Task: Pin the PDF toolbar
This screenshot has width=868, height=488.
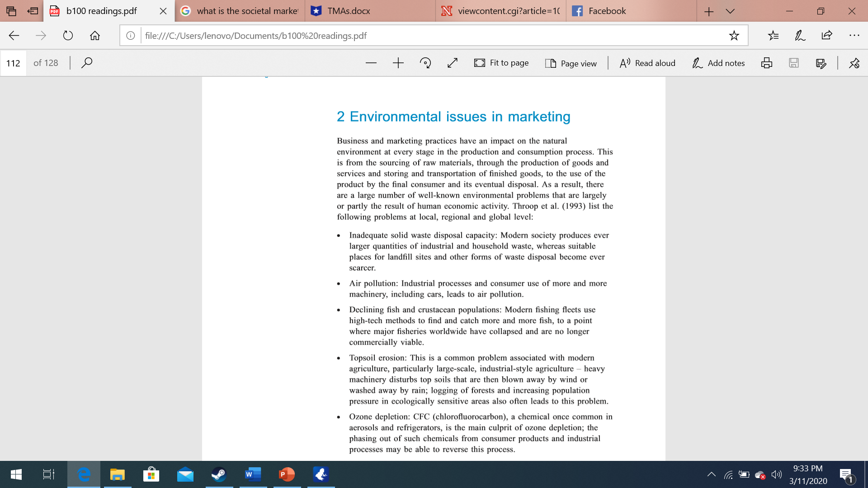Action: 854,63
